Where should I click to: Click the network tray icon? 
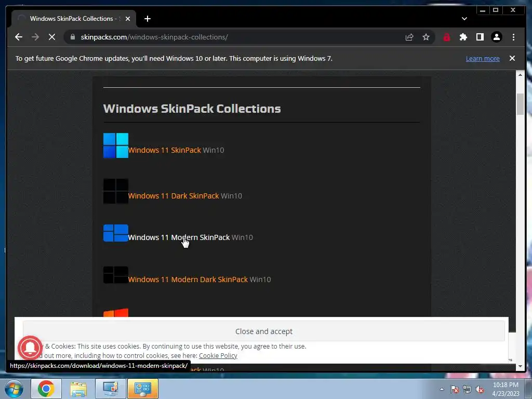coord(467,389)
